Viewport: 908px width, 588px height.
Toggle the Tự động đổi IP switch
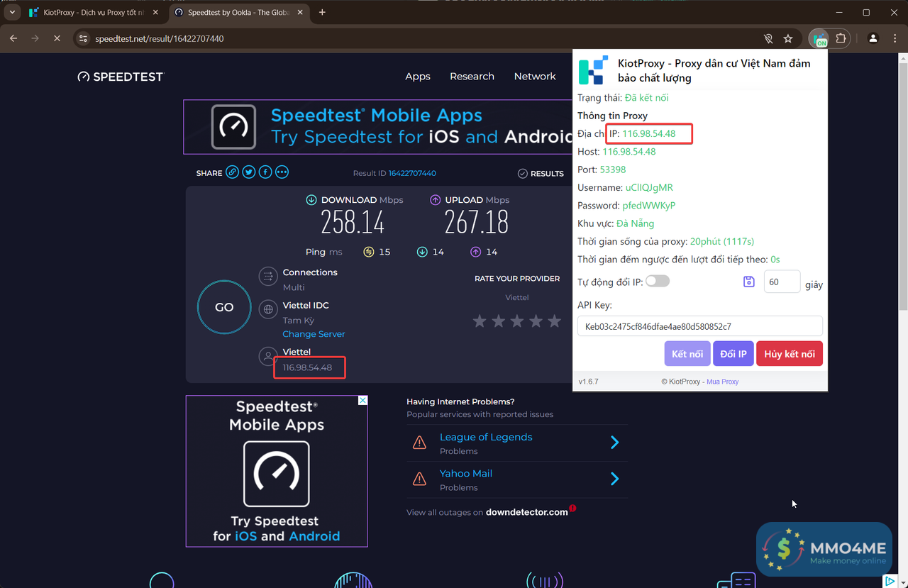pos(658,282)
